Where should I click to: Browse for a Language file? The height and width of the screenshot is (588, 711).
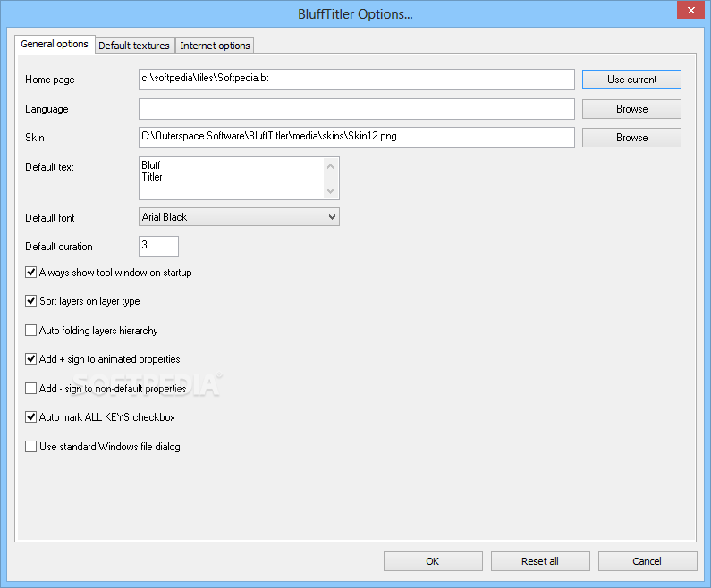tap(631, 109)
